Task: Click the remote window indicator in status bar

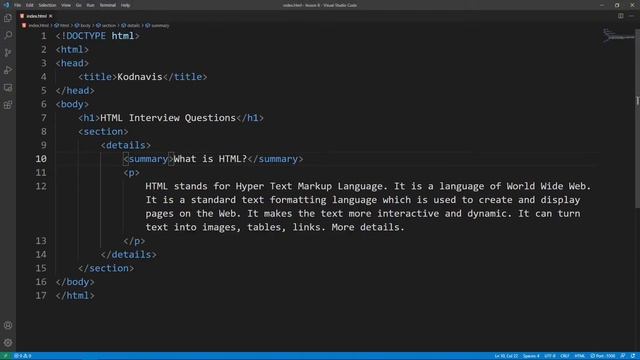Action: pyautogui.click(x=5, y=356)
